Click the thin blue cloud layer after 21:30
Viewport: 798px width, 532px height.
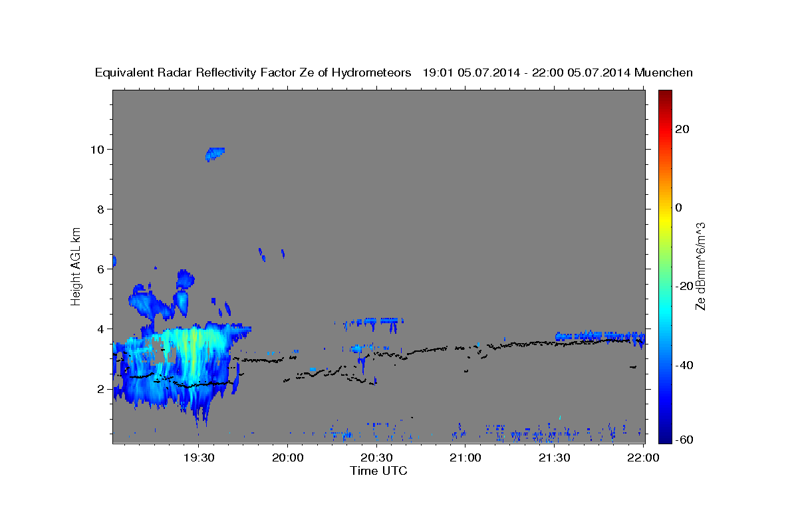600,336
